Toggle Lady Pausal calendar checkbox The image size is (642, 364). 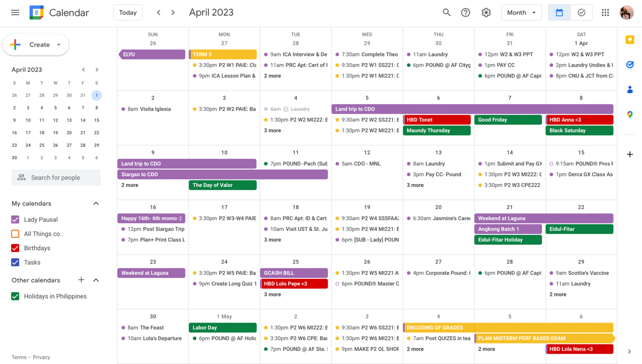click(15, 219)
